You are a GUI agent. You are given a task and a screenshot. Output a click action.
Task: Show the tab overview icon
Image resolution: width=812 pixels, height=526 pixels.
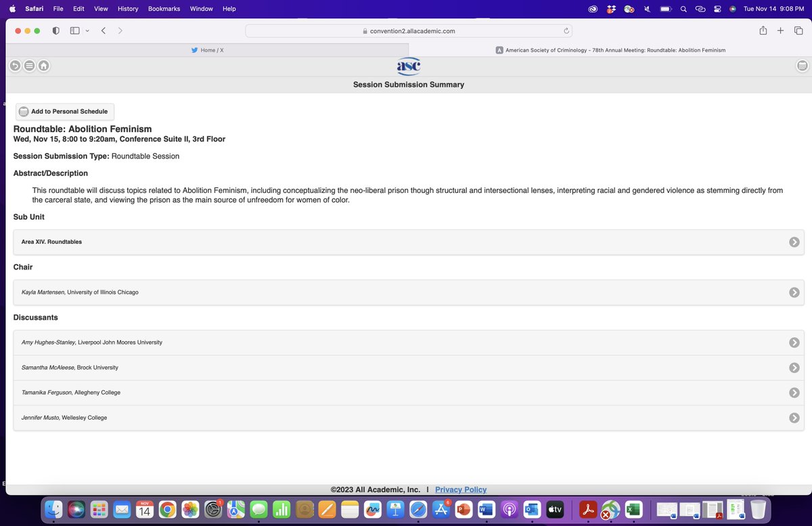pyautogui.click(x=798, y=30)
